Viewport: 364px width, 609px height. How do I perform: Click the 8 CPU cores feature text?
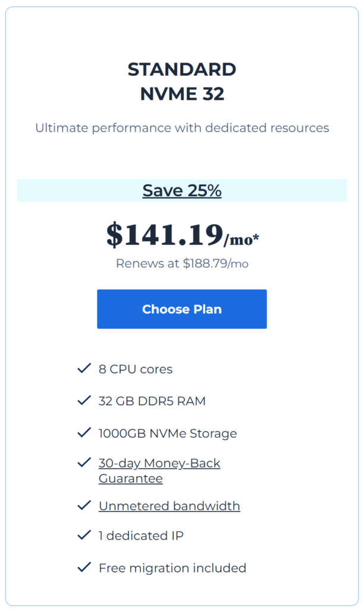(x=136, y=369)
